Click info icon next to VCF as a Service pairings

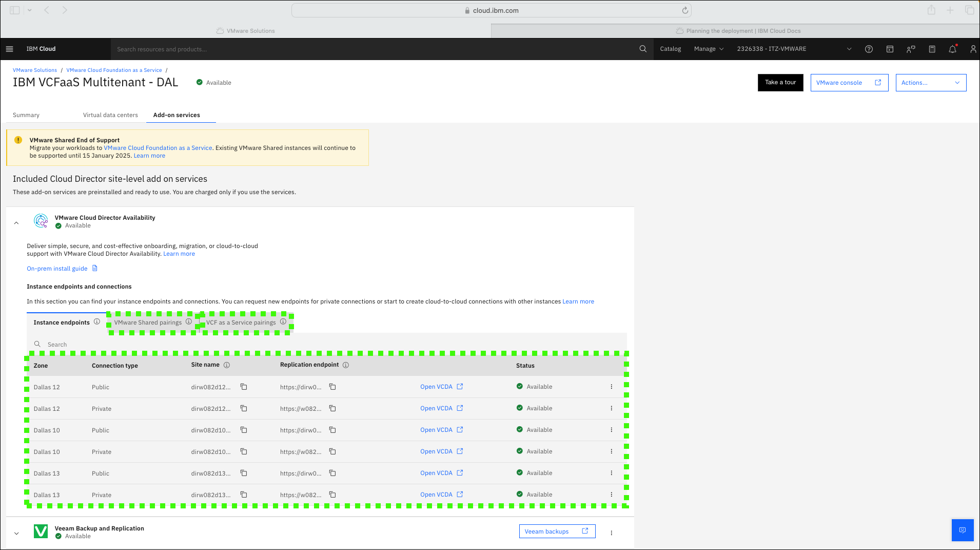(283, 321)
